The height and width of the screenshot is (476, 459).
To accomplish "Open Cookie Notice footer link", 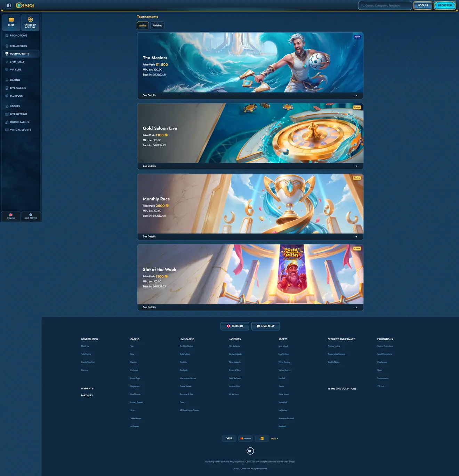I will (x=334, y=362).
